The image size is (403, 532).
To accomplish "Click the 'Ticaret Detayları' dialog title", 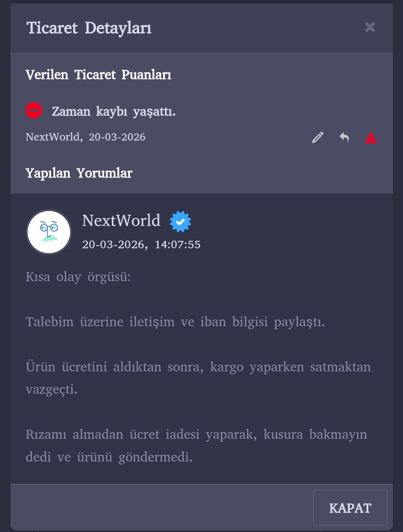I will [89, 28].
